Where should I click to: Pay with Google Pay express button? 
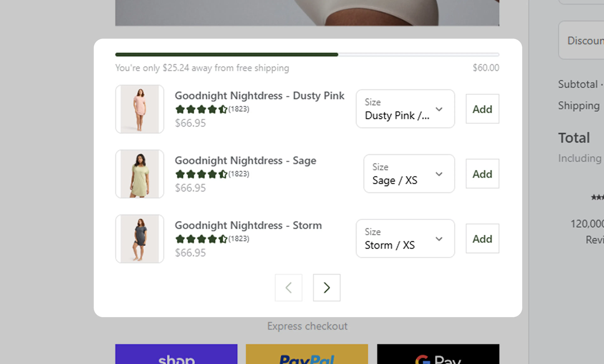(438, 354)
